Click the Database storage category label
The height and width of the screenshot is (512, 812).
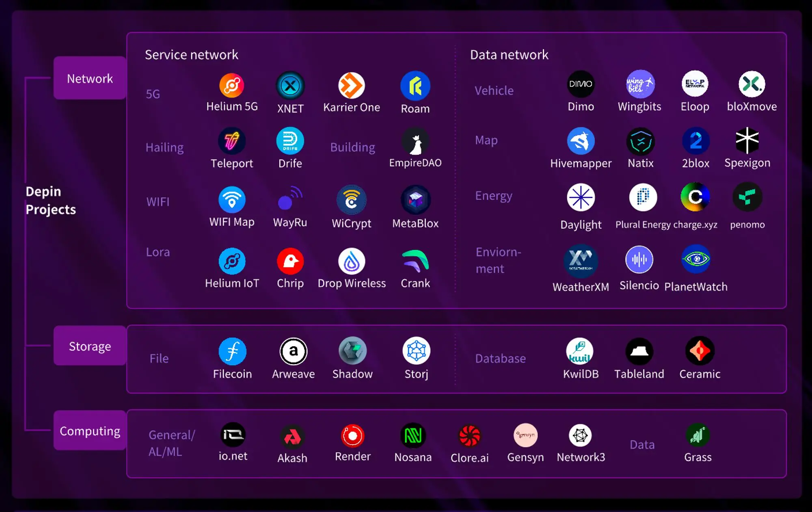[499, 357]
